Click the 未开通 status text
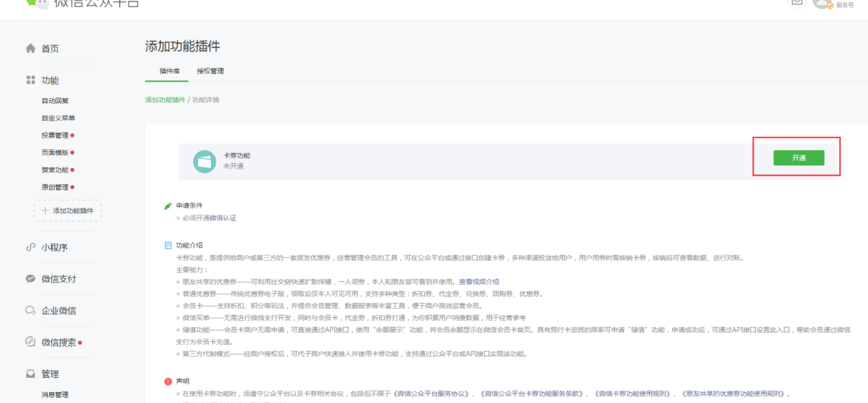This screenshot has height=403, width=868. point(233,166)
